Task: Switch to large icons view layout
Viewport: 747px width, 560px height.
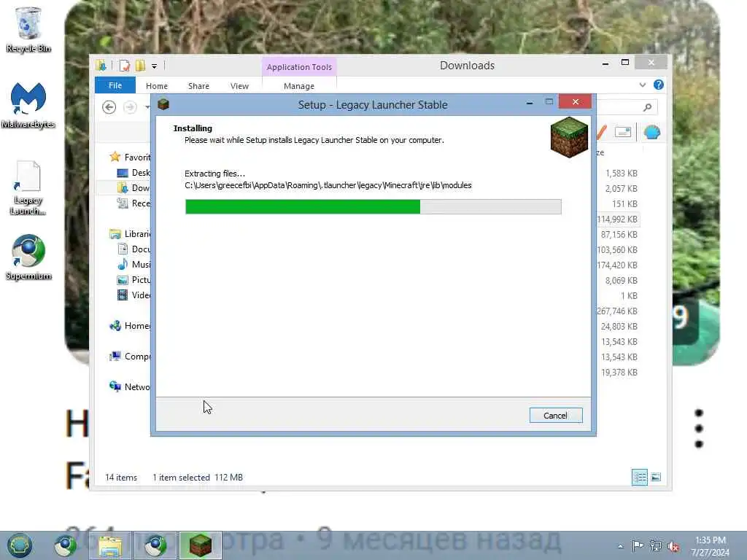Action: coord(656,477)
